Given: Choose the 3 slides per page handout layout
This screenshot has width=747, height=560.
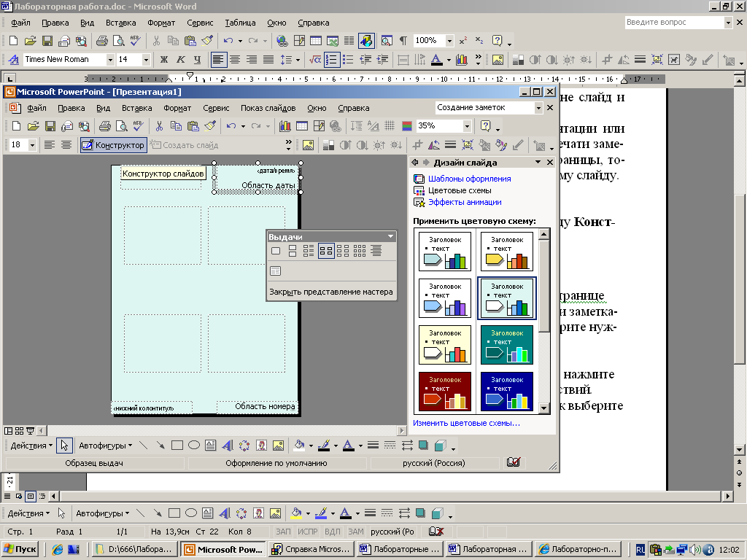Looking at the screenshot, I should pos(309,251).
